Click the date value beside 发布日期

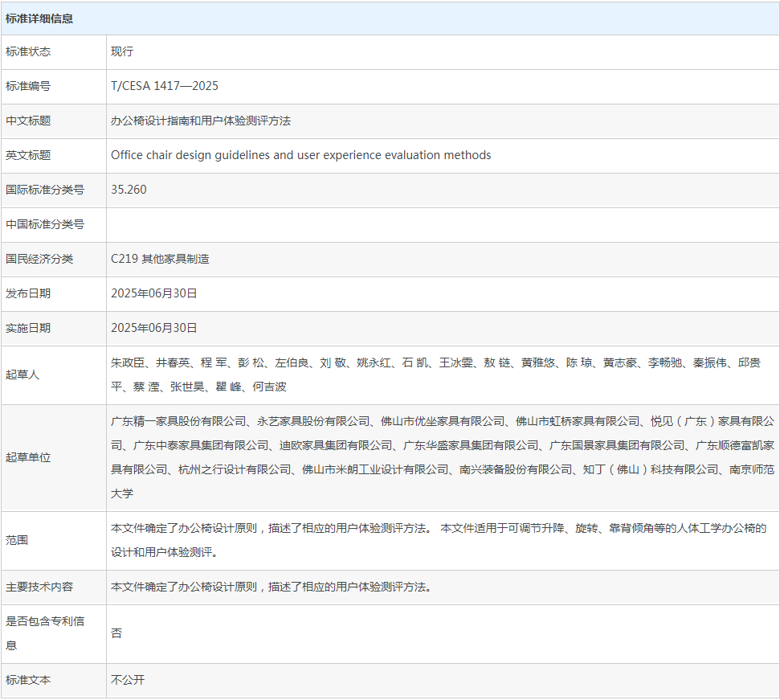pos(154,293)
